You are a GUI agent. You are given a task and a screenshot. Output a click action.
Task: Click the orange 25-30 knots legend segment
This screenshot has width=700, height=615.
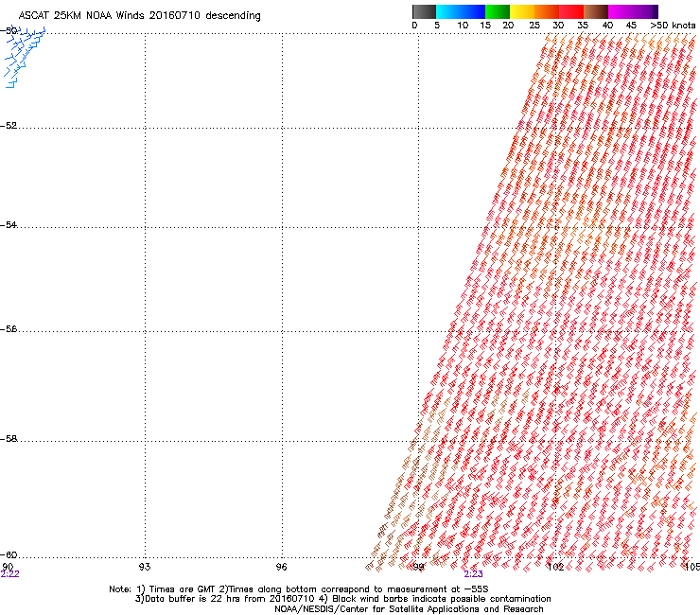point(547,11)
